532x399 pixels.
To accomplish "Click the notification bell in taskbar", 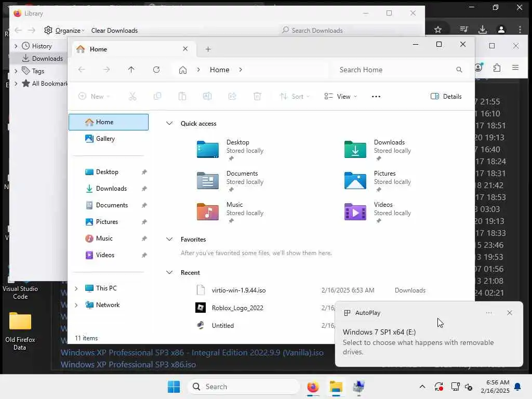I will (518, 387).
